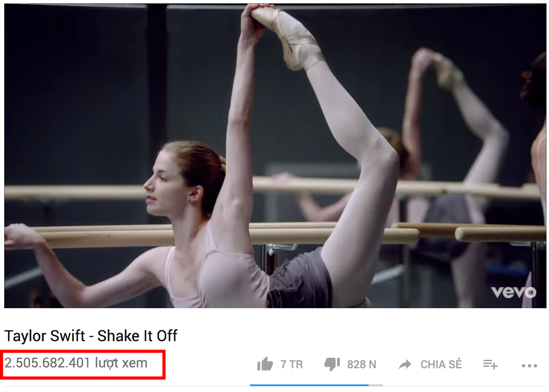This screenshot has width=549, height=392.
Task: Click the Taylor Swift - Shake It Off title
Action: [91, 336]
